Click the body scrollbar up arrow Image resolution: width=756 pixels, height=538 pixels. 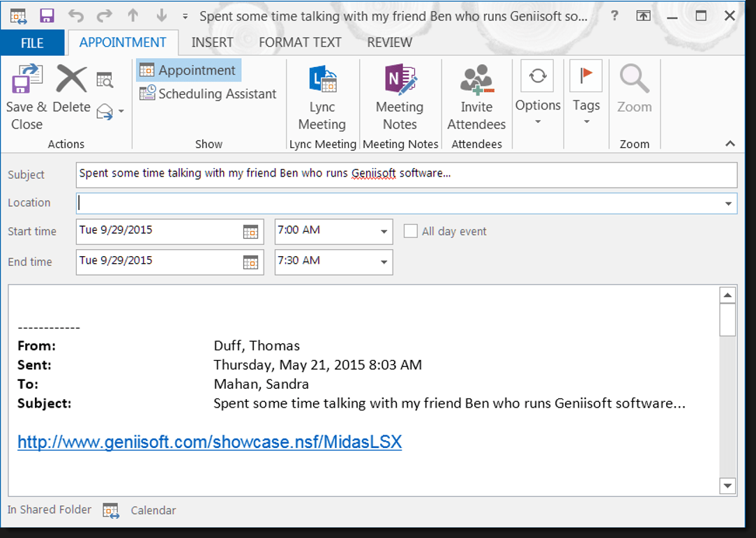coord(727,294)
